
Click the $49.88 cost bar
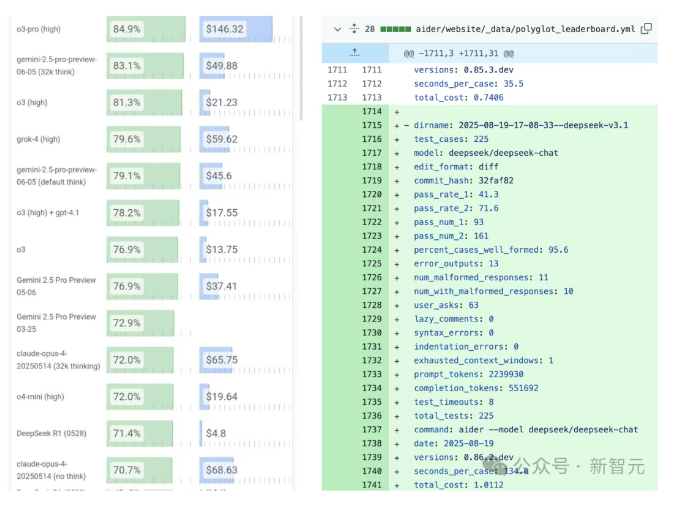[x=212, y=65]
